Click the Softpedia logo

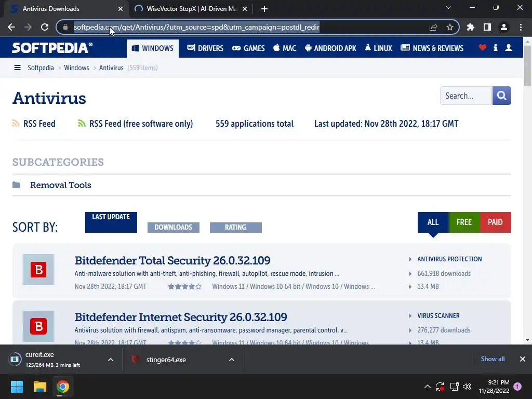pos(52,48)
